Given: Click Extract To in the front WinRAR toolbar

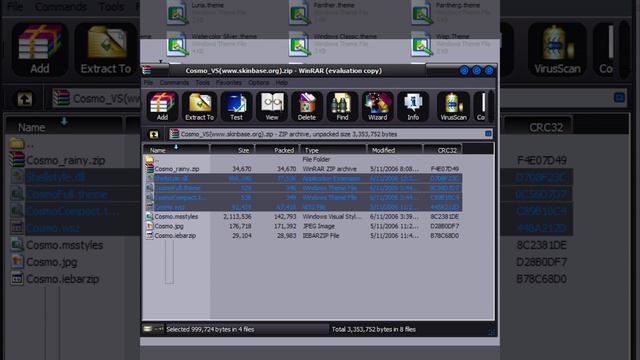Looking at the screenshot, I should (x=199, y=107).
